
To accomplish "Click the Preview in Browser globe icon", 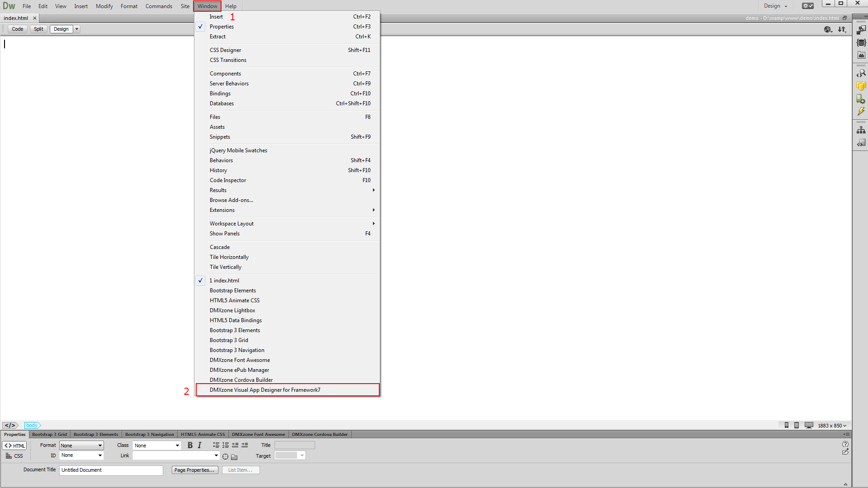I will [x=828, y=29].
